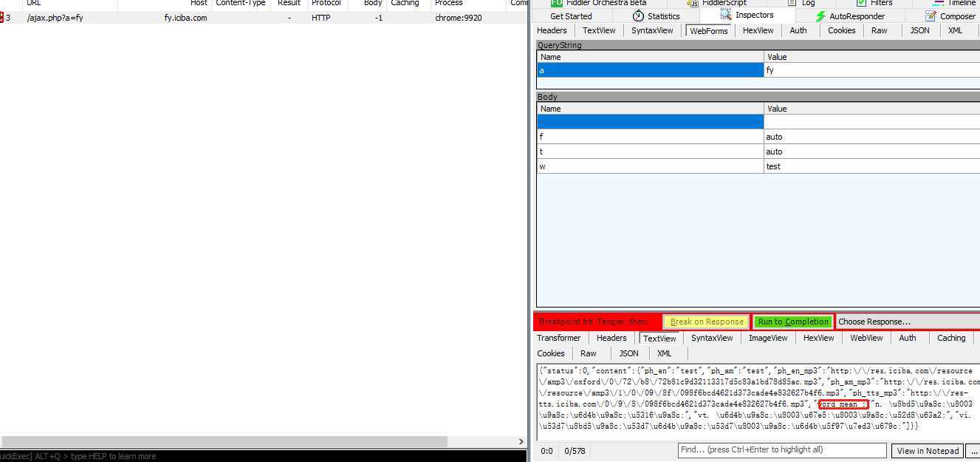Open request JSON tab above QueryString

919,30
